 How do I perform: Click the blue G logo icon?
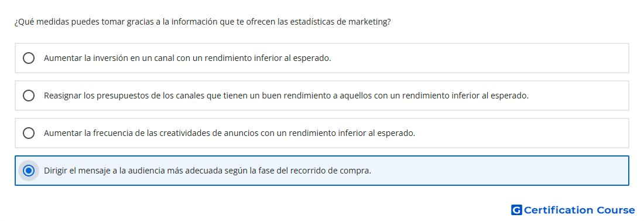point(516,210)
